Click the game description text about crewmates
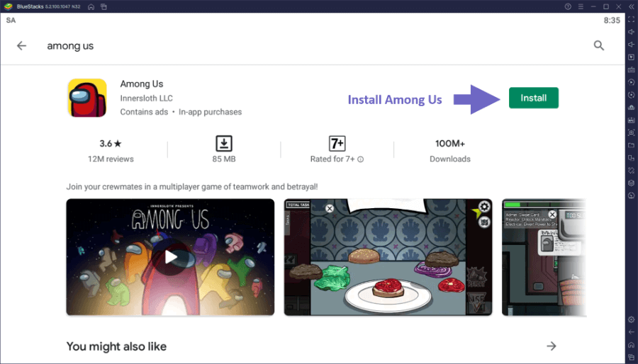638x364 pixels. (192, 187)
